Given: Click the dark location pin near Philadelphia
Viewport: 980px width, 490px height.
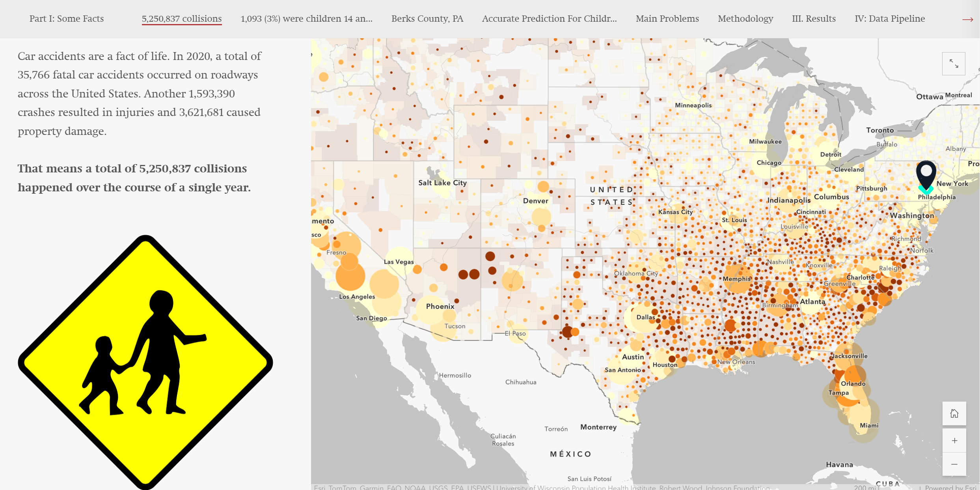Looking at the screenshot, I should (x=926, y=174).
